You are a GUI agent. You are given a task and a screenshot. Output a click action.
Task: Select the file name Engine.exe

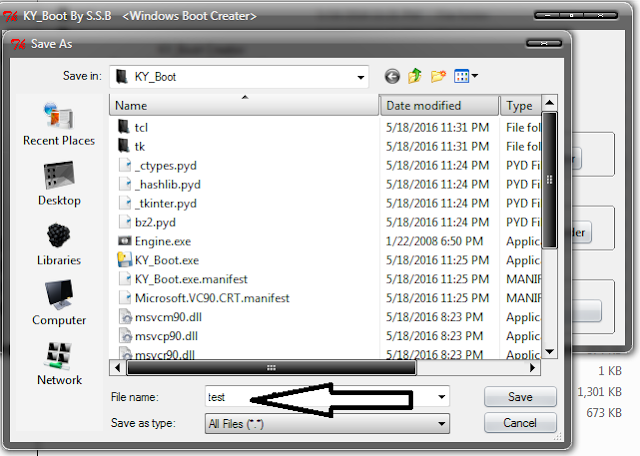pos(163,241)
